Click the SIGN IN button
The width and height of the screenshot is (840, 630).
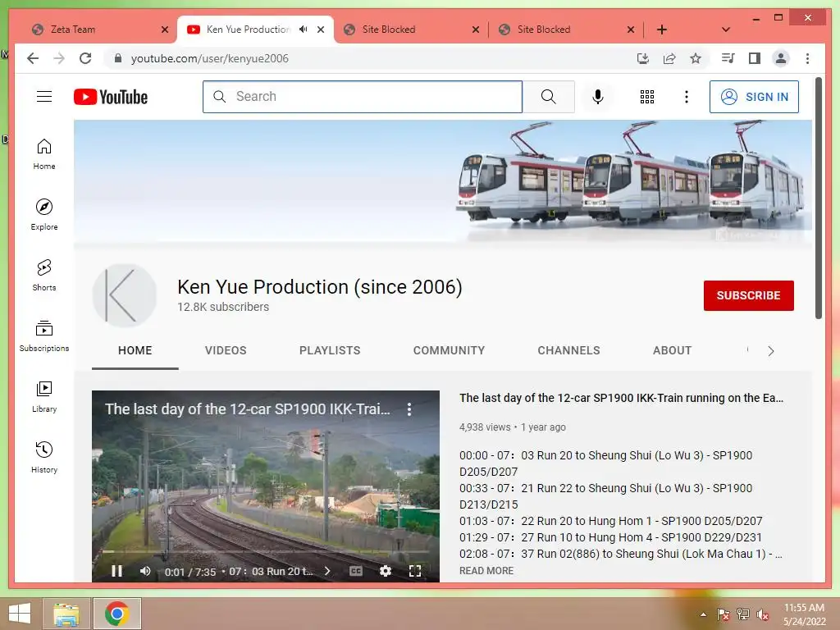tap(754, 97)
